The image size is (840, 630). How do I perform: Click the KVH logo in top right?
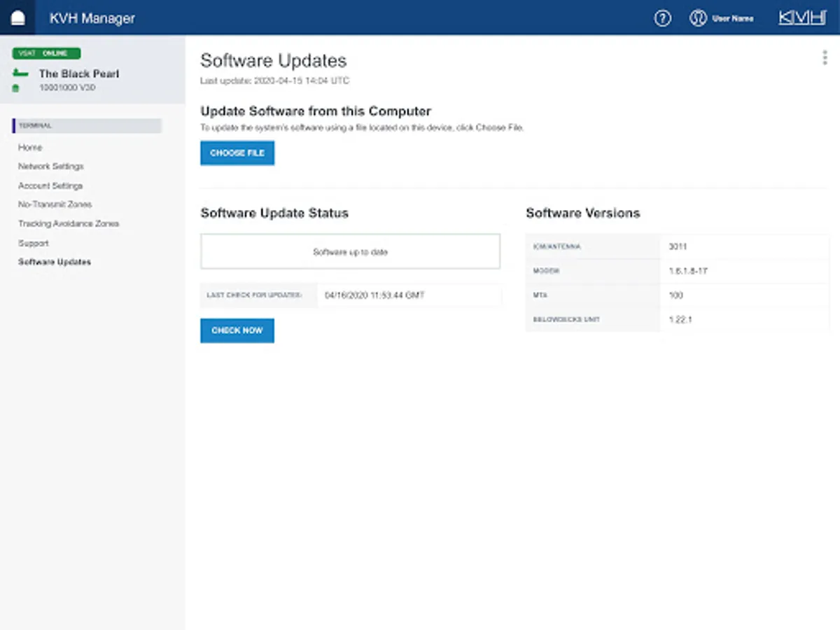pyautogui.click(x=802, y=18)
